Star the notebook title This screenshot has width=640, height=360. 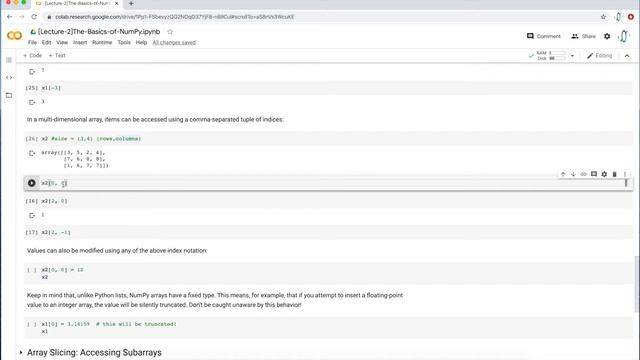click(170, 31)
